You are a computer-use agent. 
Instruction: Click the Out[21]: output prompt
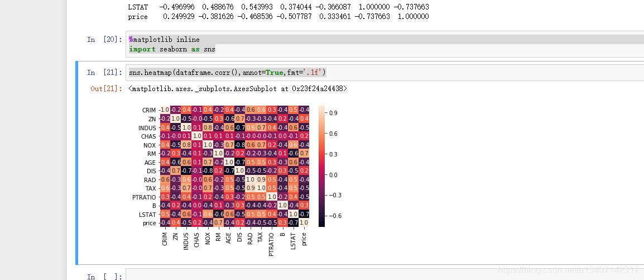106,88
